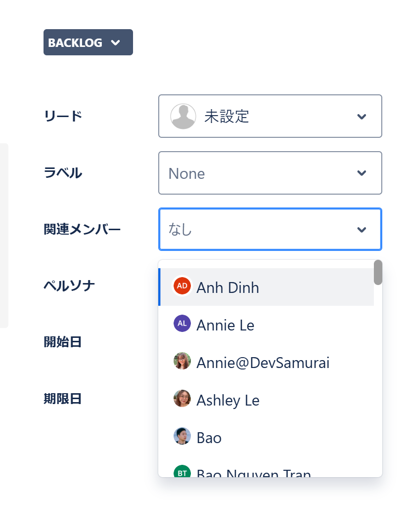This screenshot has width=408, height=532.
Task: Click Bao Nguyen Tran's green BT avatar
Action: (x=182, y=472)
